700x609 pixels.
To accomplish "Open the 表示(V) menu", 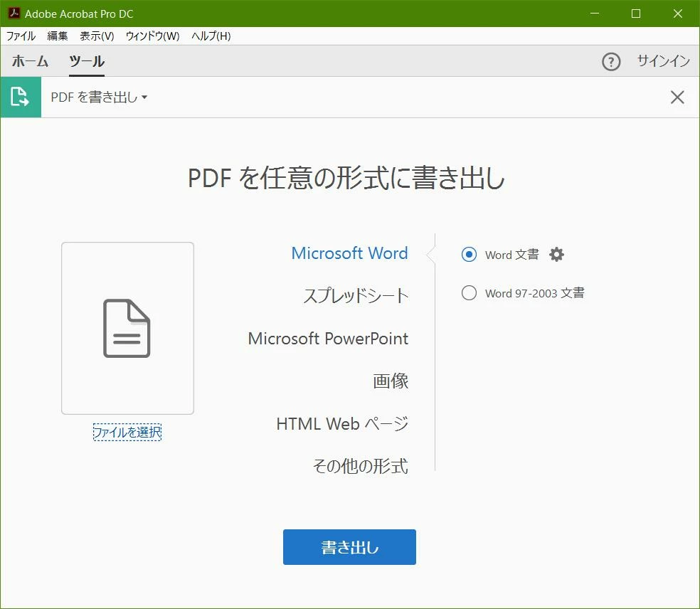I will pos(97,36).
